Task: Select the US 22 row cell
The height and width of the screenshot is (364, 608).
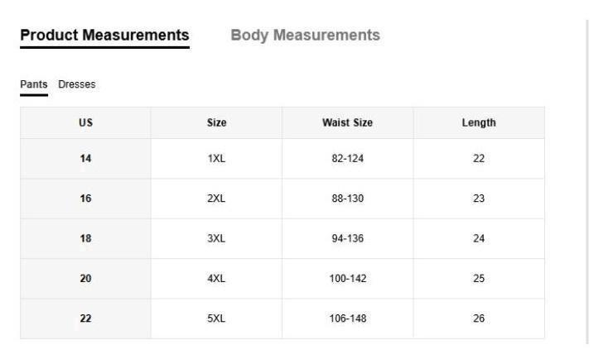Action: click(85, 318)
